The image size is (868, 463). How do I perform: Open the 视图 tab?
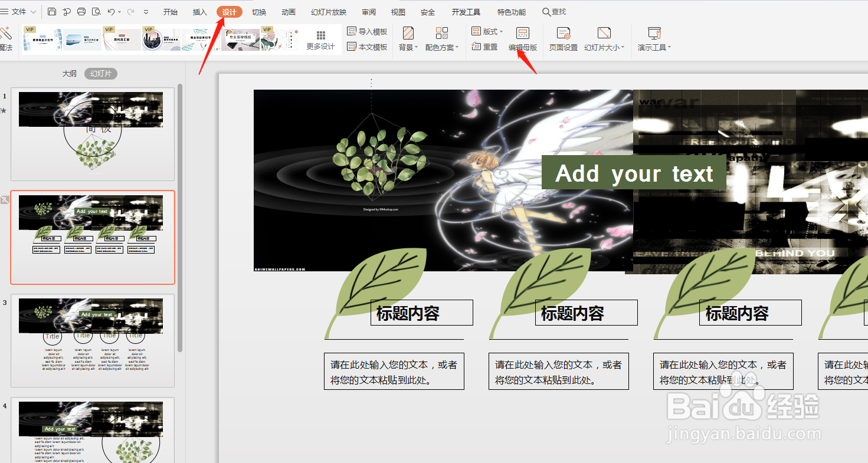tap(398, 12)
